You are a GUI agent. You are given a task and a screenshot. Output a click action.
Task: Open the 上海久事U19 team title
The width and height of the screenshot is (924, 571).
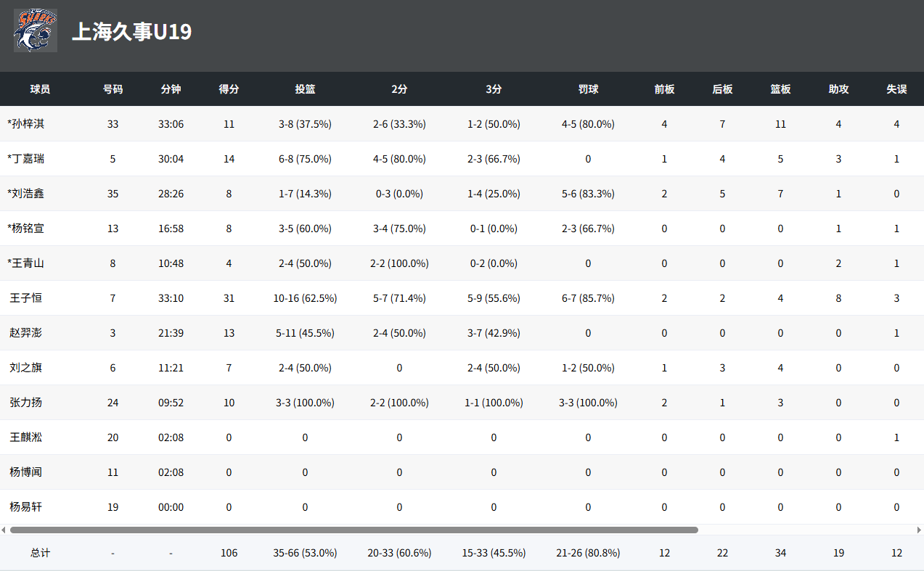click(132, 32)
